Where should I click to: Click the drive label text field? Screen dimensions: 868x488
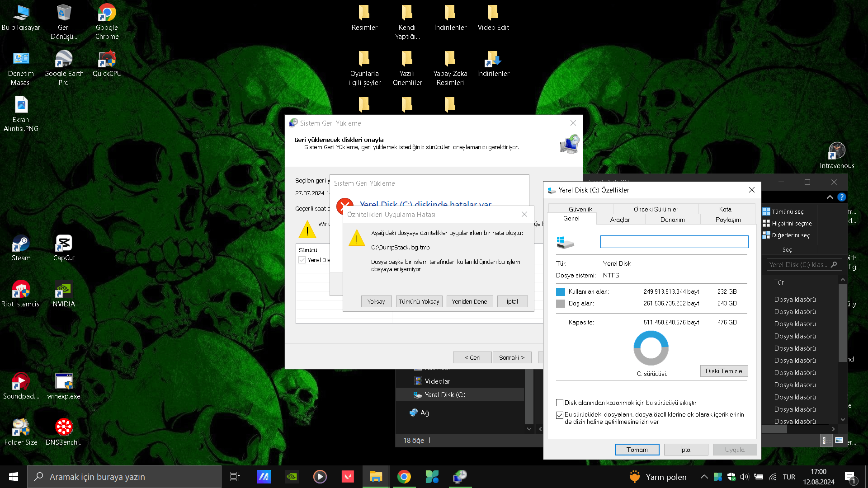tap(674, 241)
